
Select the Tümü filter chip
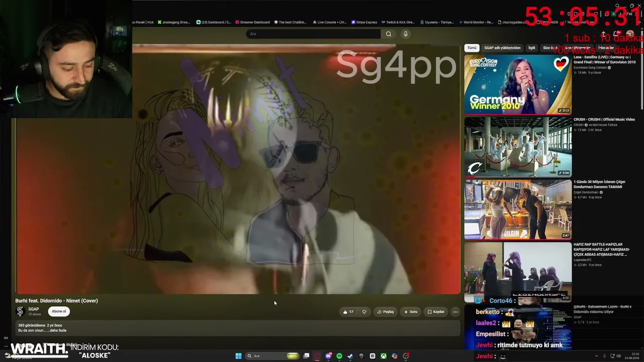pos(471,48)
